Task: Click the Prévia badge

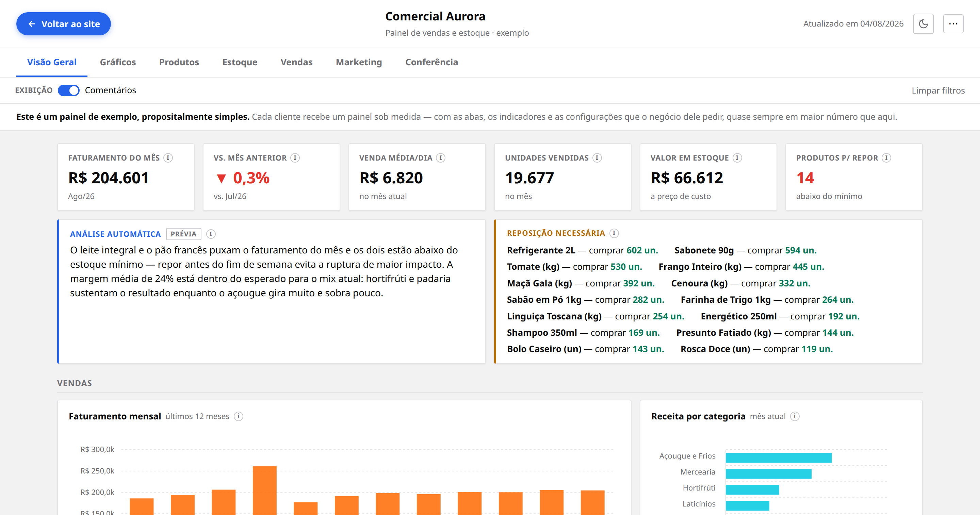Action: pos(183,234)
